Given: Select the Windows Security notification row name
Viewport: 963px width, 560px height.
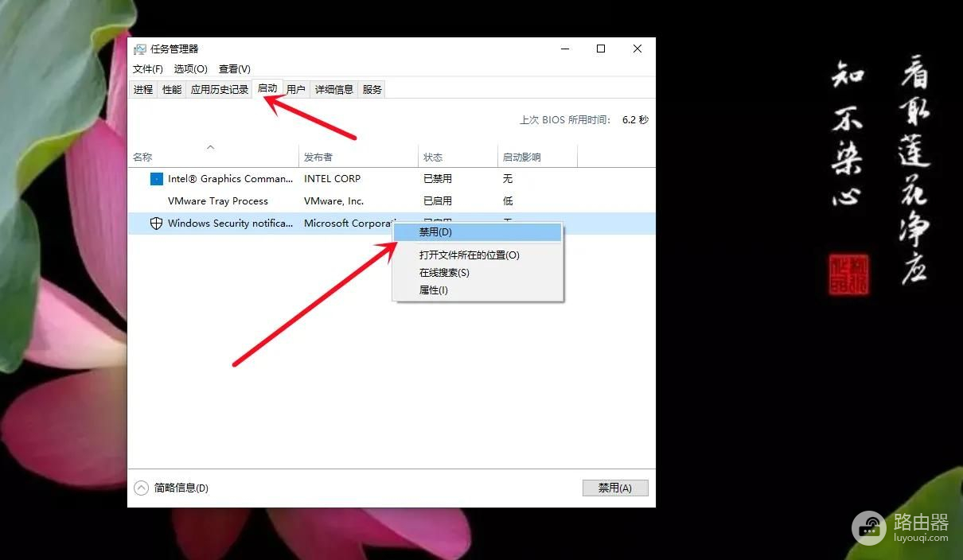Looking at the screenshot, I should [x=231, y=224].
